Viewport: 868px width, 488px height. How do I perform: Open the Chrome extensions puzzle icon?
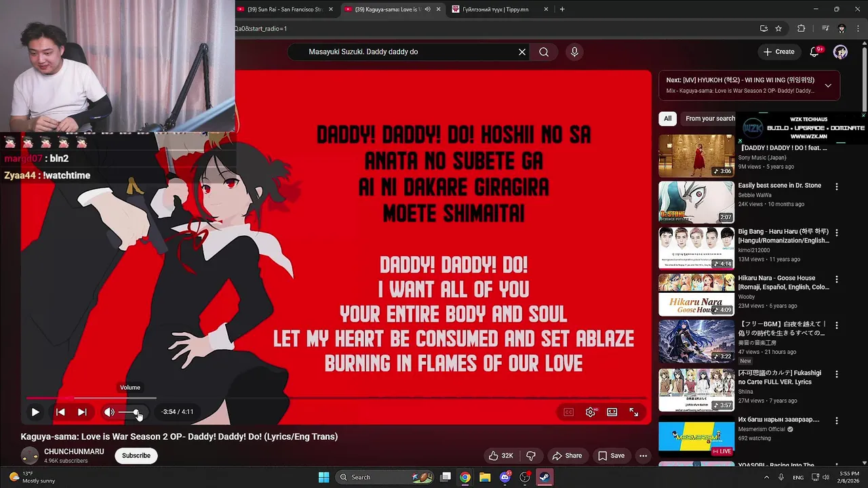[802, 28]
